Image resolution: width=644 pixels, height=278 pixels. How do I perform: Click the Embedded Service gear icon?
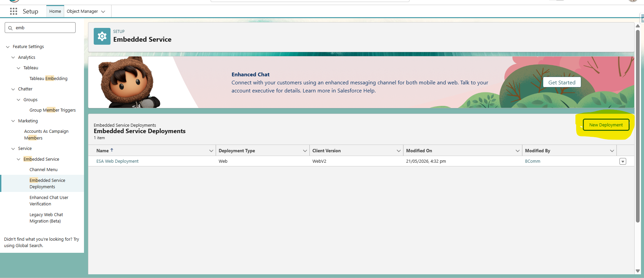(x=102, y=36)
